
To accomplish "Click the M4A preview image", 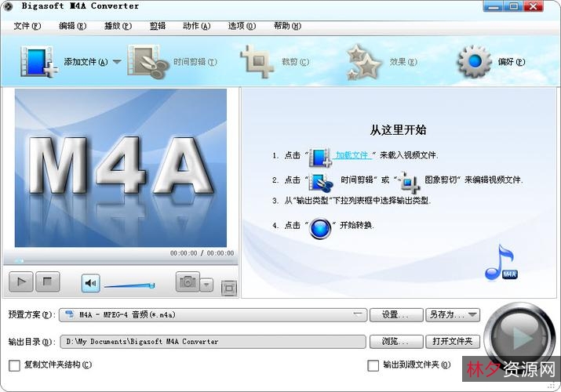I will tap(121, 168).
